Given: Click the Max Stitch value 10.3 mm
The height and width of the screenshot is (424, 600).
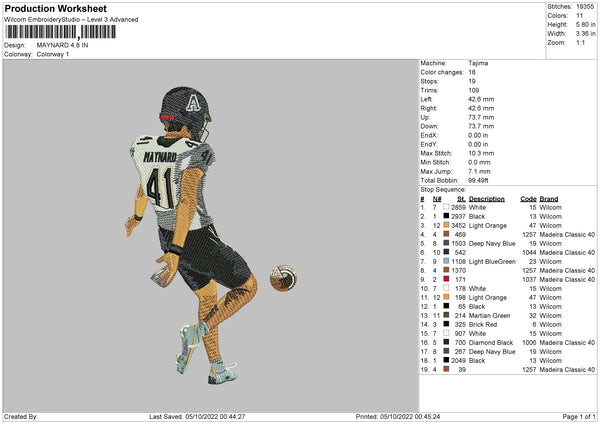Looking at the screenshot, I should [481, 153].
